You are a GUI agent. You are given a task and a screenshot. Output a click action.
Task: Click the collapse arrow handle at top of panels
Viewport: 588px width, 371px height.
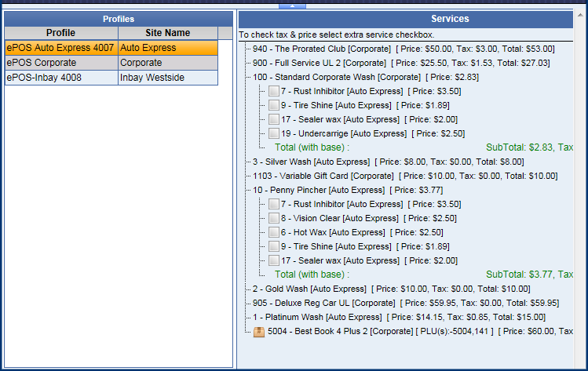coord(292,5)
